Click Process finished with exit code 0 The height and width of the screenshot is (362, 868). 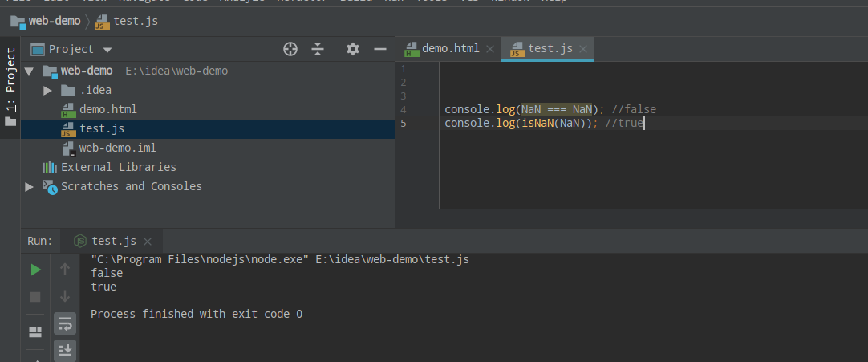[197, 314]
